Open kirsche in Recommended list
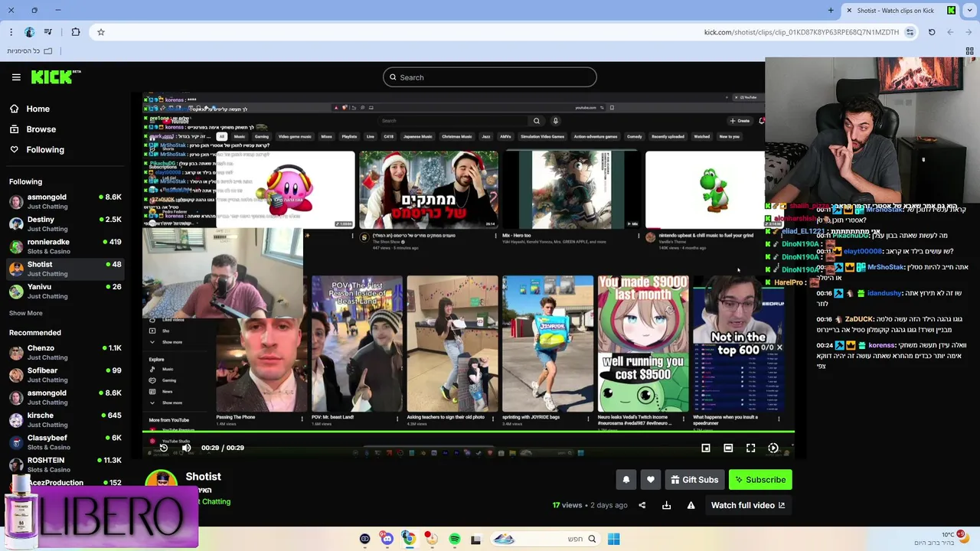 (x=65, y=420)
